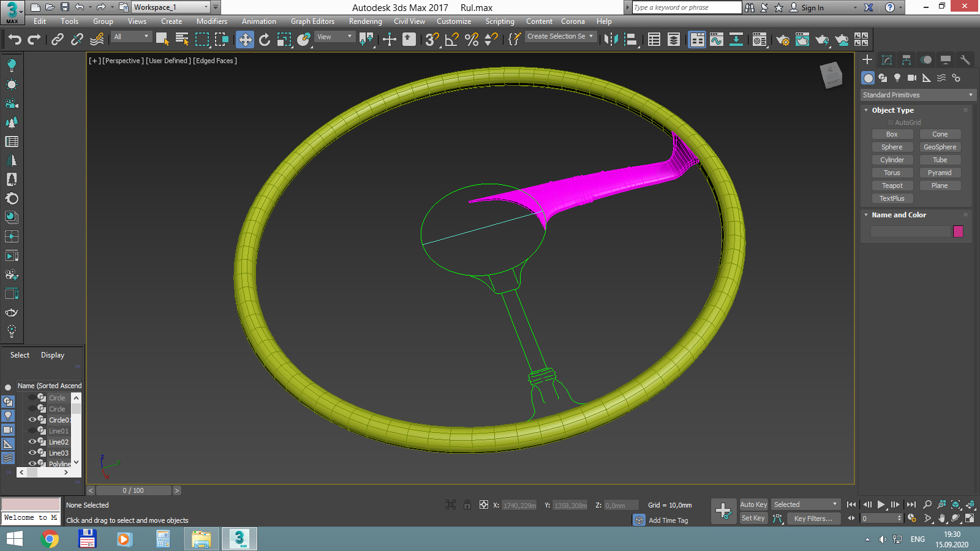Click the Align tool icon
Screen dimensions: 980x551
[630, 40]
